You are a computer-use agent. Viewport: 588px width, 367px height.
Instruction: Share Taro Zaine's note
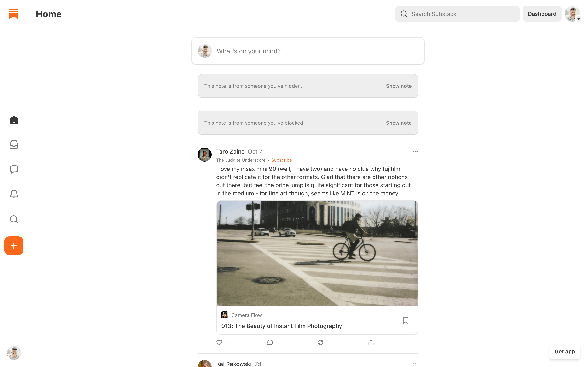[x=371, y=343]
